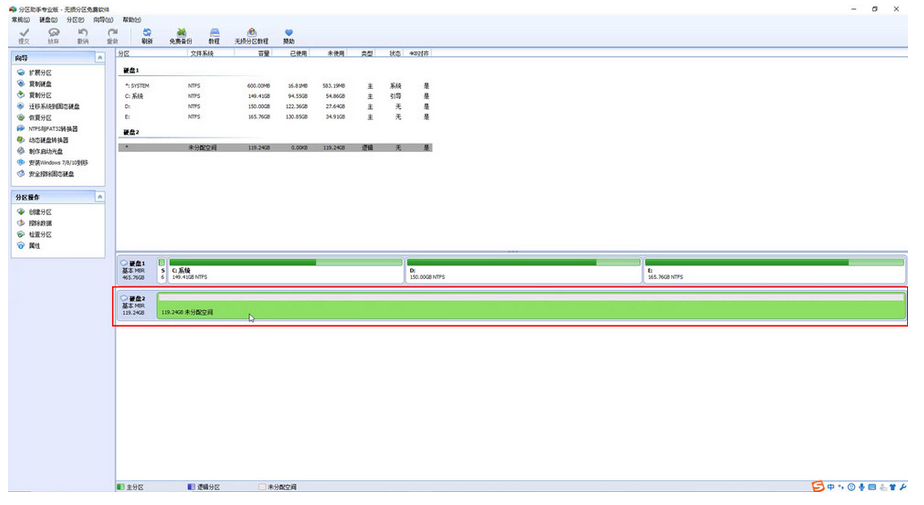
Task: Launch the 扩展分区 wizard in sidebar
Action: [x=40, y=73]
